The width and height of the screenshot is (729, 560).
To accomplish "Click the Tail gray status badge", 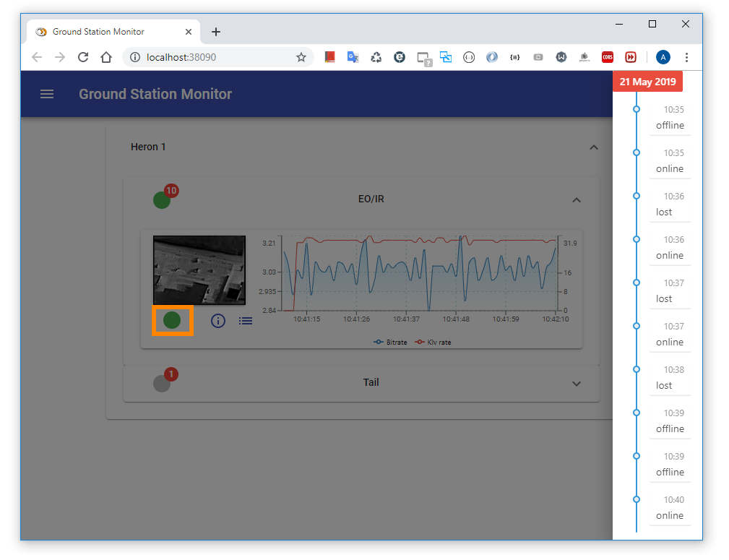I will click(x=163, y=383).
